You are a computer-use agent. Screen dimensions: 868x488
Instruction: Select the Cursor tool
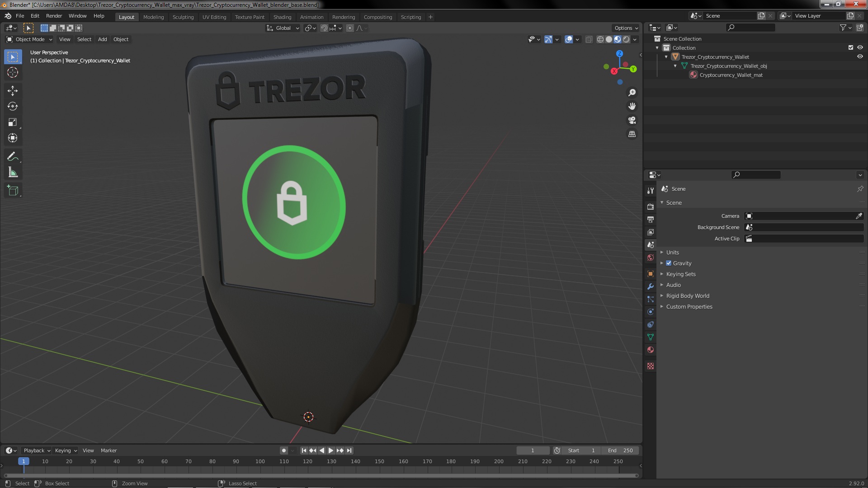[x=13, y=72]
